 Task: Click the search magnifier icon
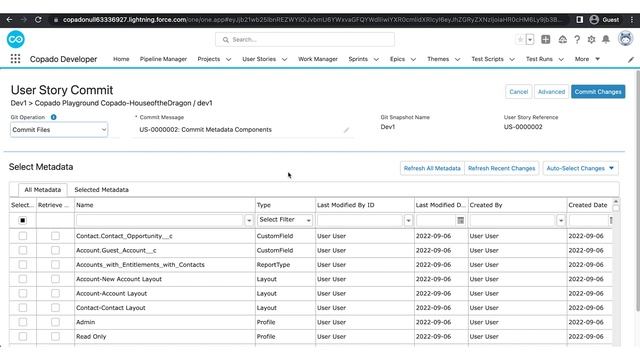pyautogui.click(x=226, y=40)
